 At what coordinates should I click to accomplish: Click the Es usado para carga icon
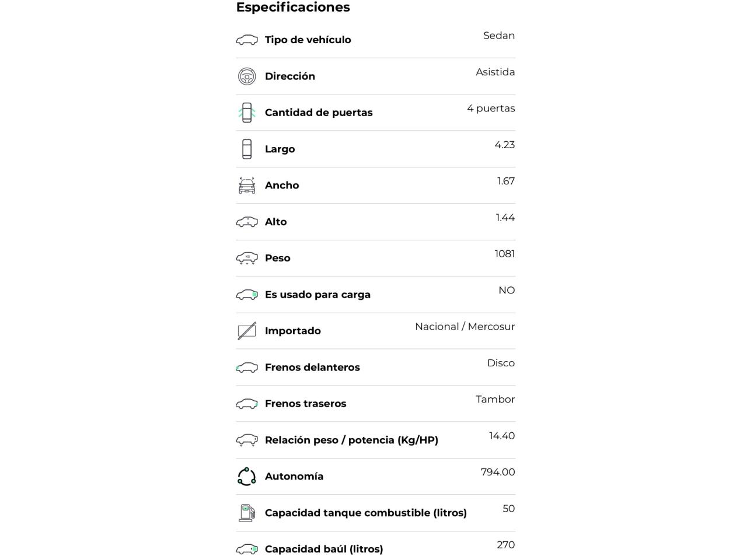pos(247,295)
